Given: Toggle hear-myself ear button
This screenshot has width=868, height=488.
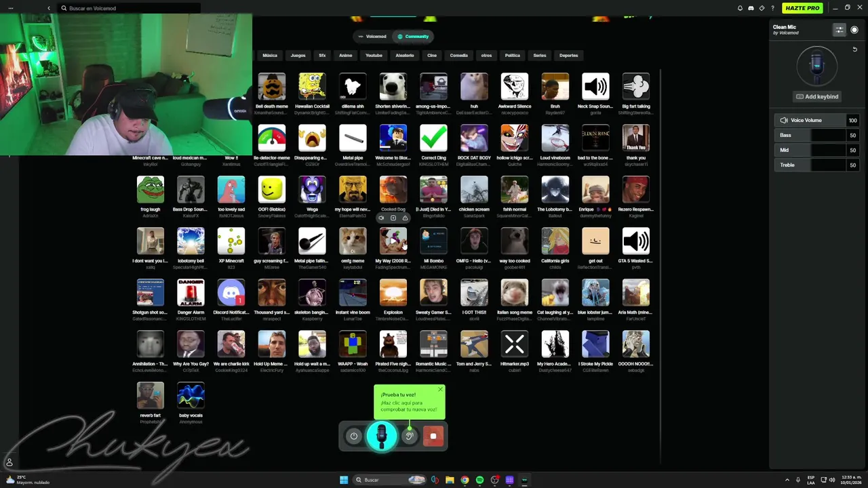Looking at the screenshot, I should (x=409, y=436).
